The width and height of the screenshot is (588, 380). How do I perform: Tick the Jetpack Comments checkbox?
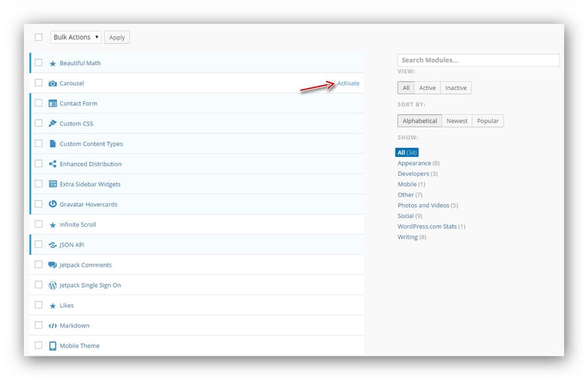(x=39, y=265)
